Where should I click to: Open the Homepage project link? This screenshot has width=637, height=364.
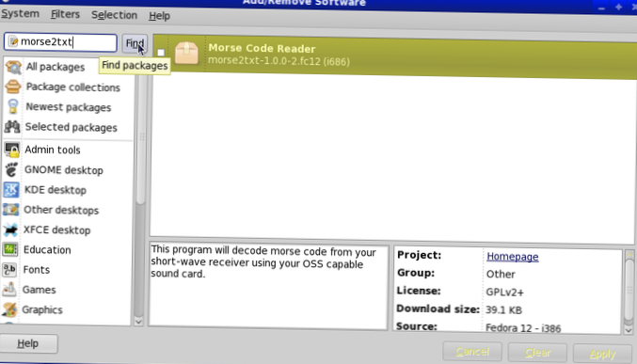pyautogui.click(x=512, y=257)
